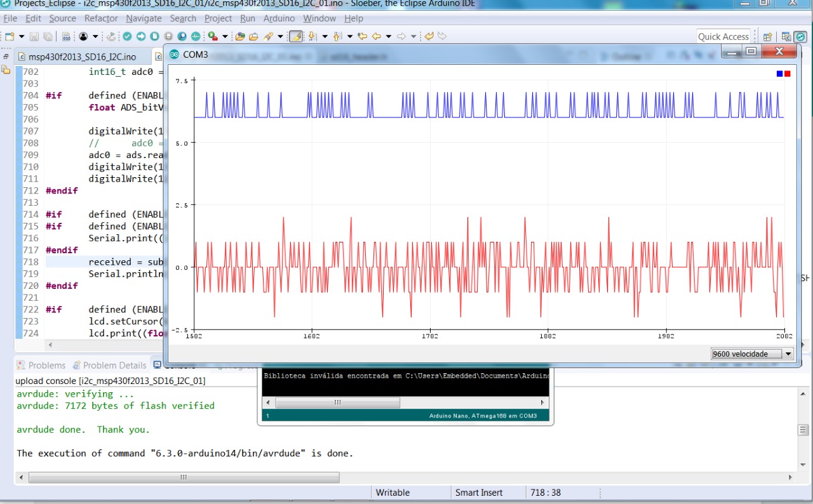Click the Arduino Upload sketch arrow icon

pos(141,37)
